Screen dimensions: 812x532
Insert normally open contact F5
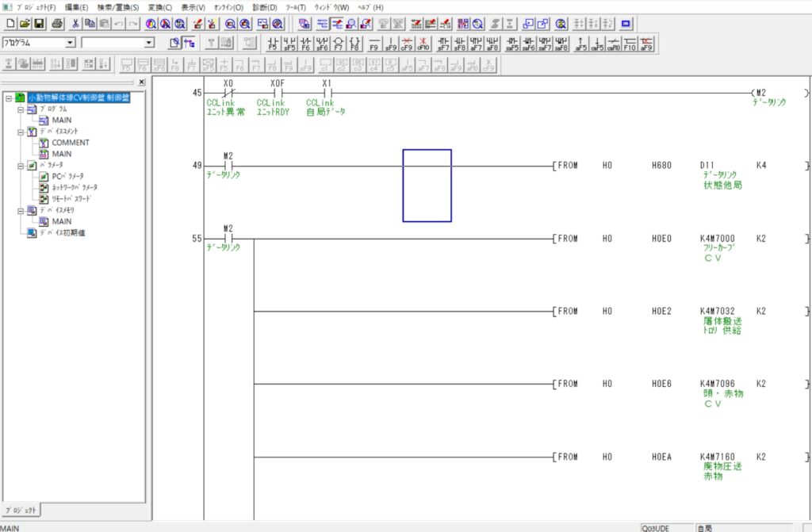(x=273, y=42)
